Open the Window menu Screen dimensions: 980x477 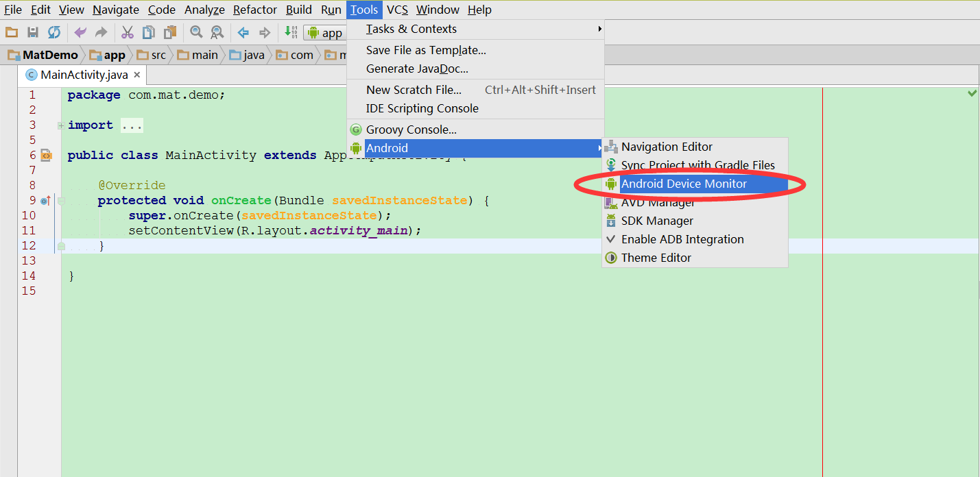[438, 10]
